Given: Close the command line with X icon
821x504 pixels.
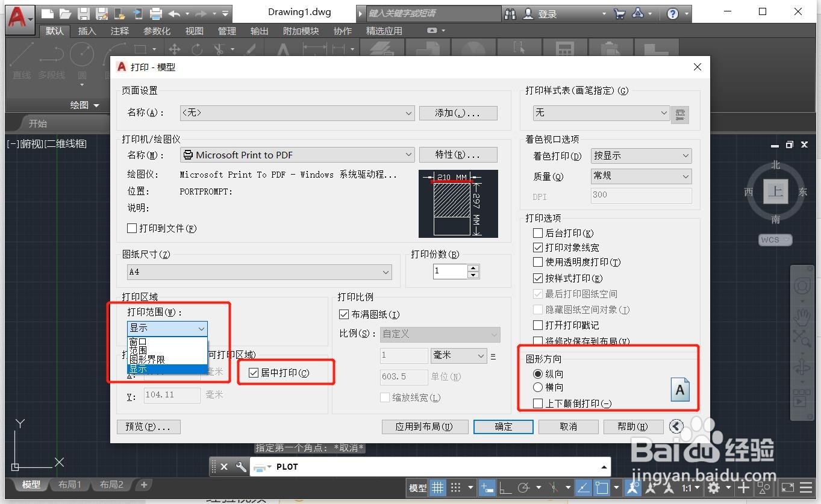Looking at the screenshot, I should click(x=224, y=467).
